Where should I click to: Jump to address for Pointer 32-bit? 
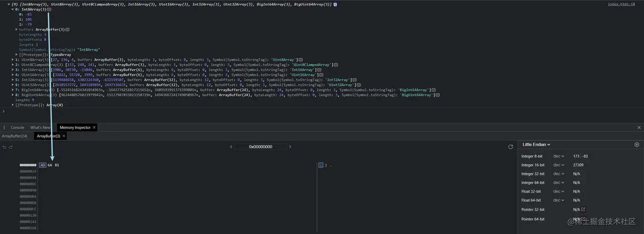(583, 209)
